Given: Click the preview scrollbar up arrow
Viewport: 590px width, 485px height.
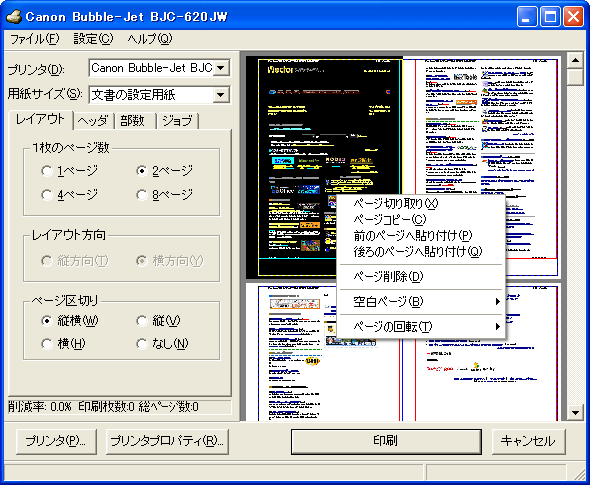Looking at the screenshot, I should pos(575,60).
